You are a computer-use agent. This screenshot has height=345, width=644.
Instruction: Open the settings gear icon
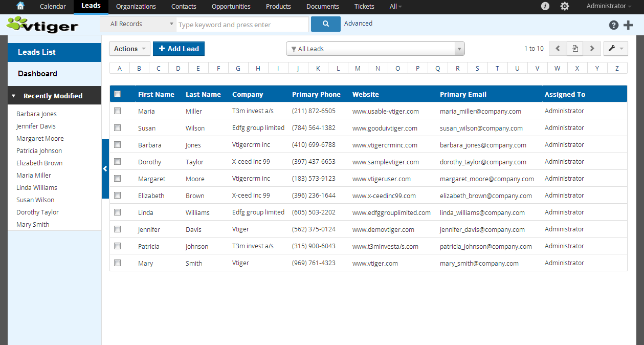pyautogui.click(x=565, y=6)
